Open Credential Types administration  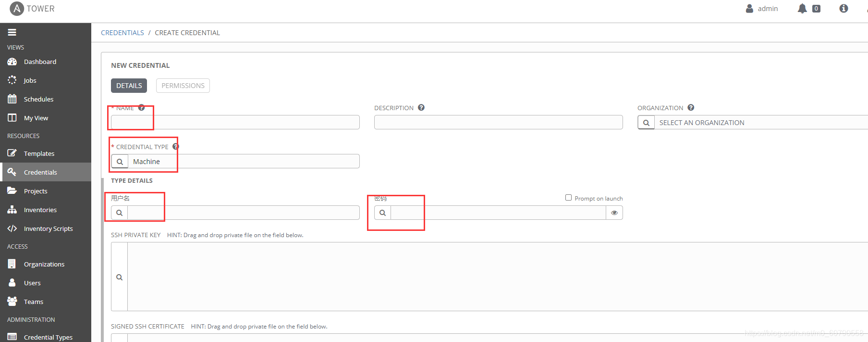[x=48, y=337]
